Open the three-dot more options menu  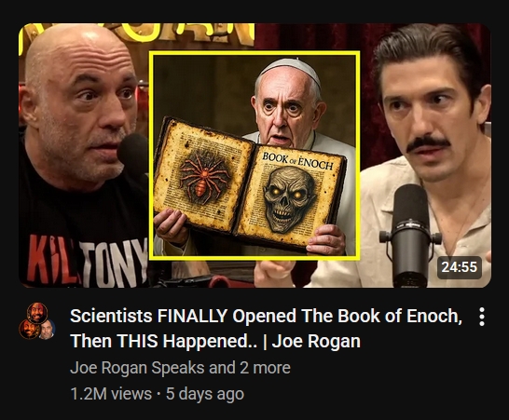click(482, 317)
